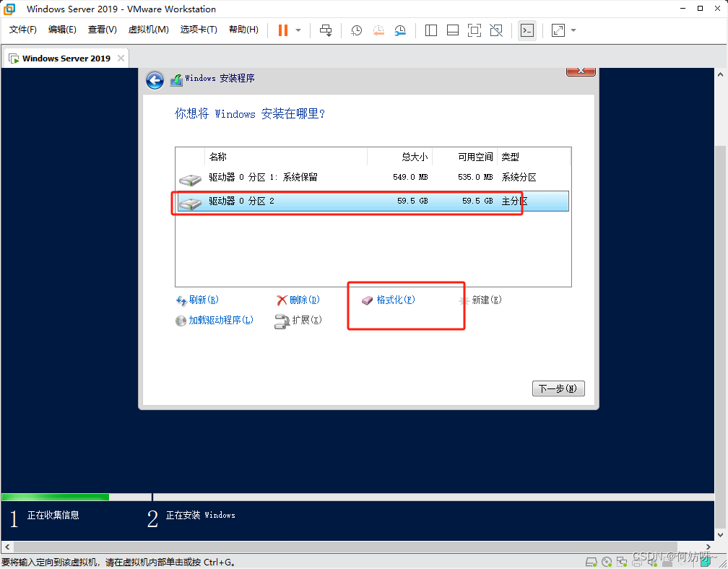Image resolution: width=728 pixels, height=569 pixels.
Task: Open the snapshot manager icon
Action: [x=400, y=30]
